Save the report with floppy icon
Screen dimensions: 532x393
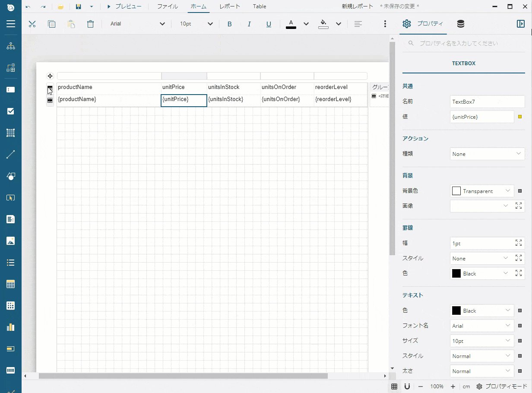point(78,7)
